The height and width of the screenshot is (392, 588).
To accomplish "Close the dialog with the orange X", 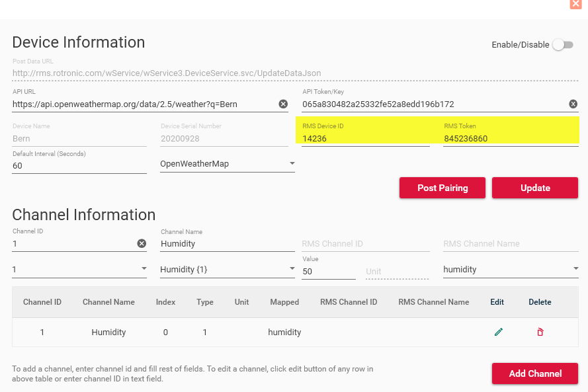I will point(575,4).
